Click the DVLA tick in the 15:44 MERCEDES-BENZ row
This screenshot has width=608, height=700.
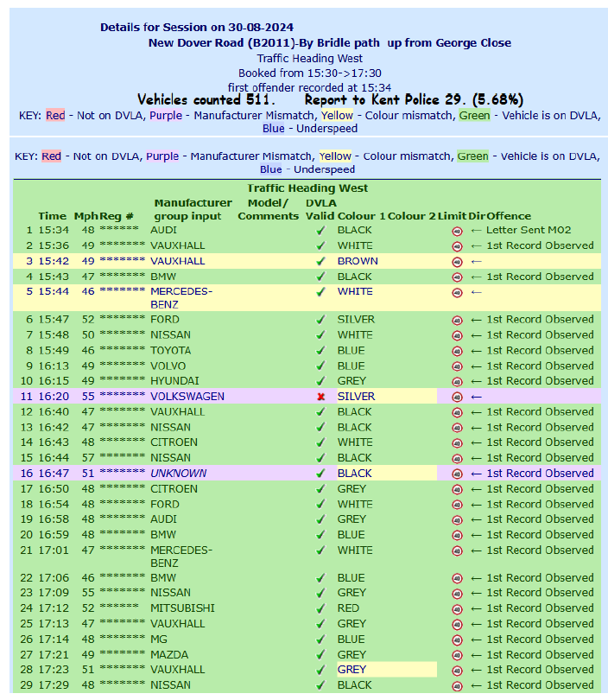pos(320,292)
